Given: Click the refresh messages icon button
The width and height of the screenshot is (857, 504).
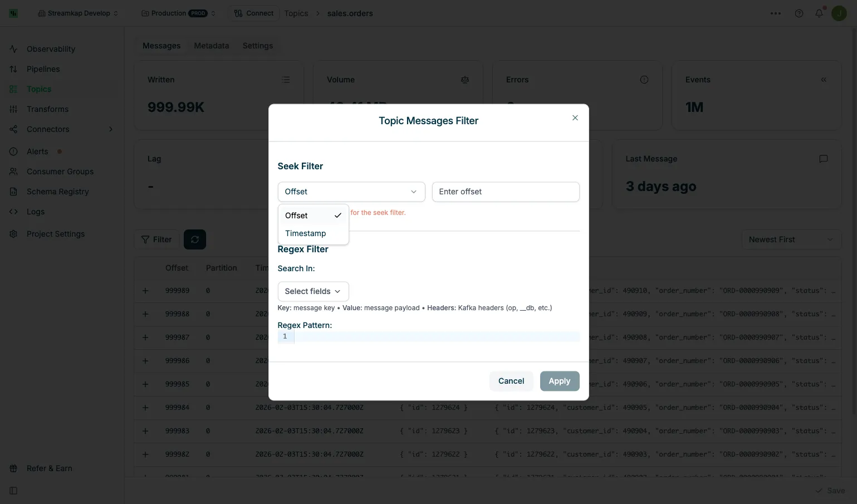Looking at the screenshot, I should tap(195, 239).
